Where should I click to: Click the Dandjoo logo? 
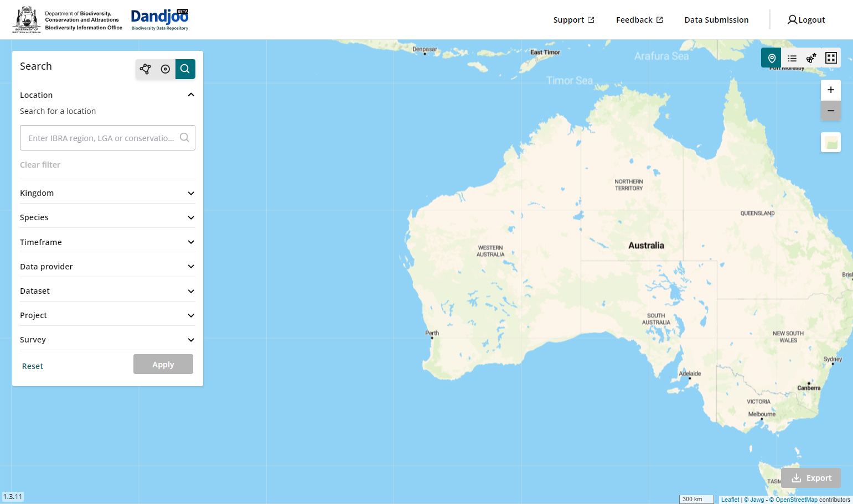(x=160, y=20)
